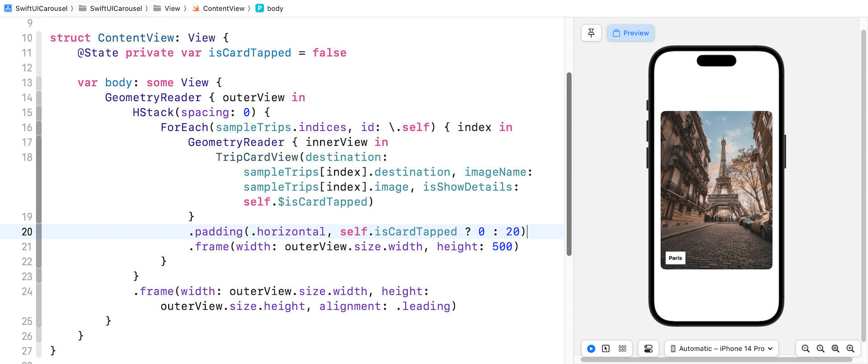868x364 pixels.
Task: Click the @State attribute on line 11
Action: pos(98,53)
